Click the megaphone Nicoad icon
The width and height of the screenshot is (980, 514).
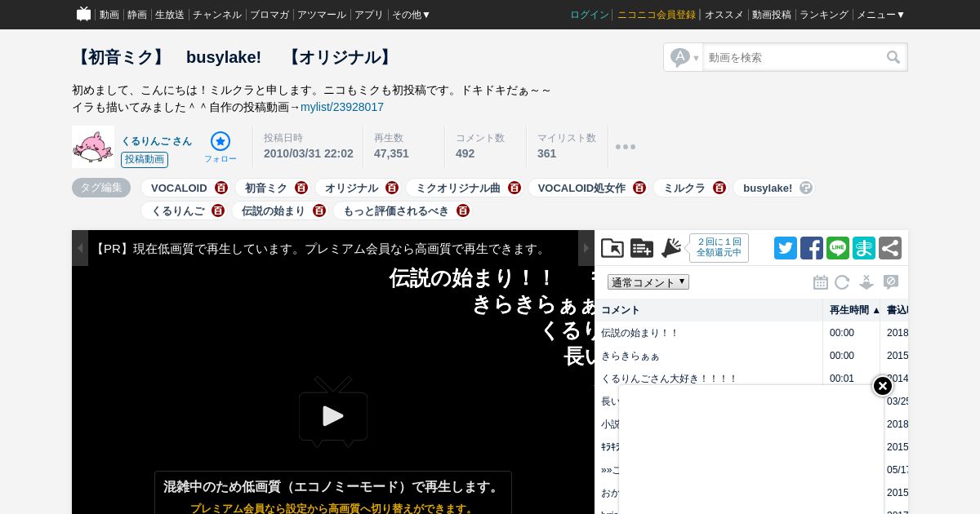click(671, 248)
